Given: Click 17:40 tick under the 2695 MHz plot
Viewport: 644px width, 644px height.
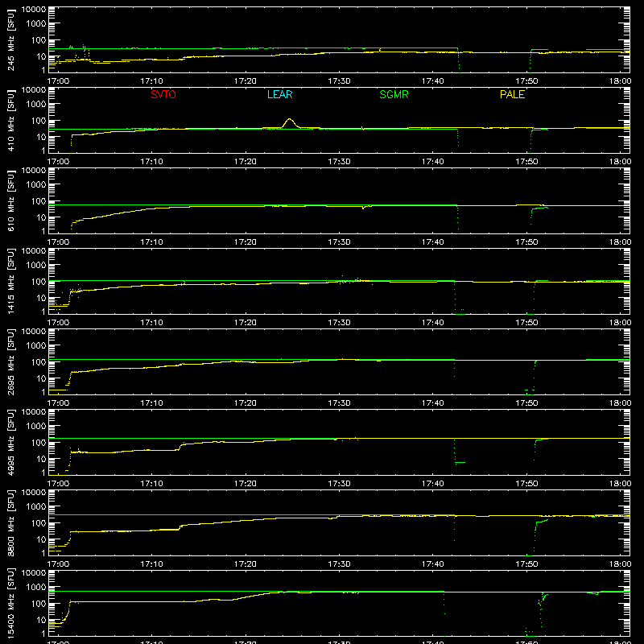Looking at the screenshot, I should click(x=433, y=403).
